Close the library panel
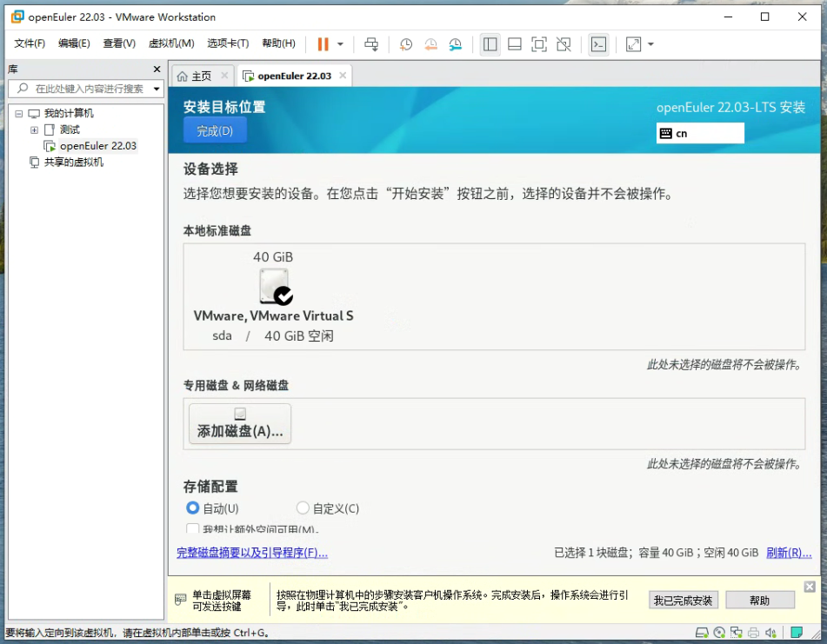 pyautogui.click(x=157, y=69)
